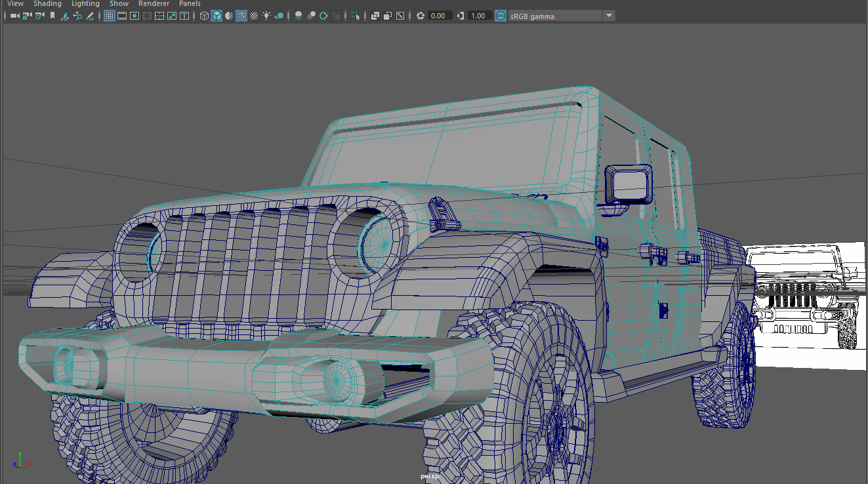Toggle the Film Gate display
The height and width of the screenshot is (484, 868).
(x=122, y=16)
